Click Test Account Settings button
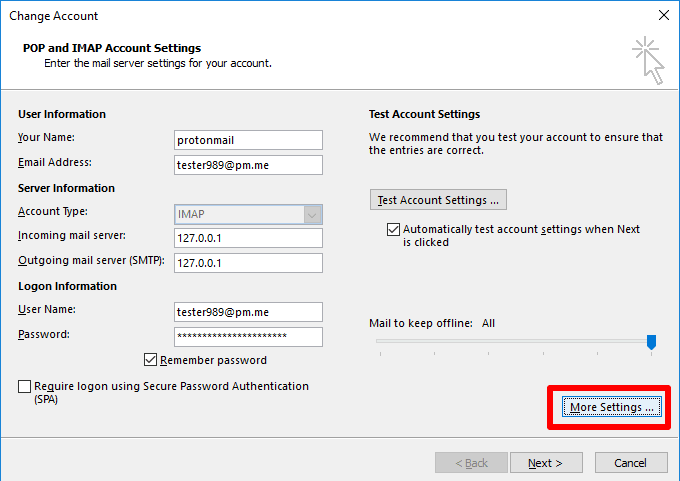Image resolution: width=680 pixels, height=481 pixels. coord(438,200)
